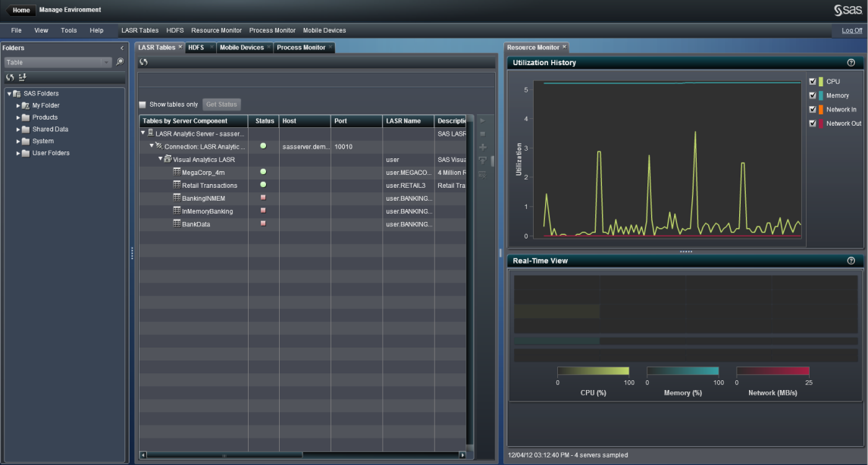Click the unload table icon beside table
The height and width of the screenshot is (465, 868).
coord(483,174)
